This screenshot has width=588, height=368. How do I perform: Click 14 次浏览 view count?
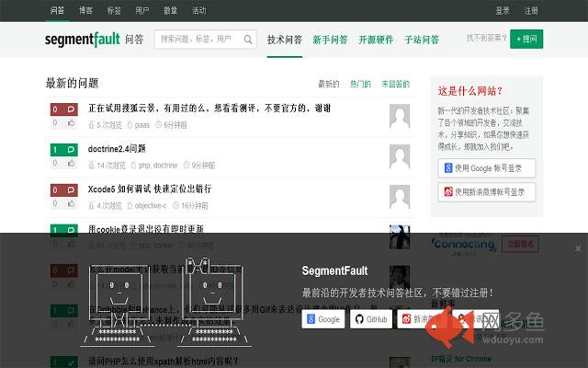(111, 166)
